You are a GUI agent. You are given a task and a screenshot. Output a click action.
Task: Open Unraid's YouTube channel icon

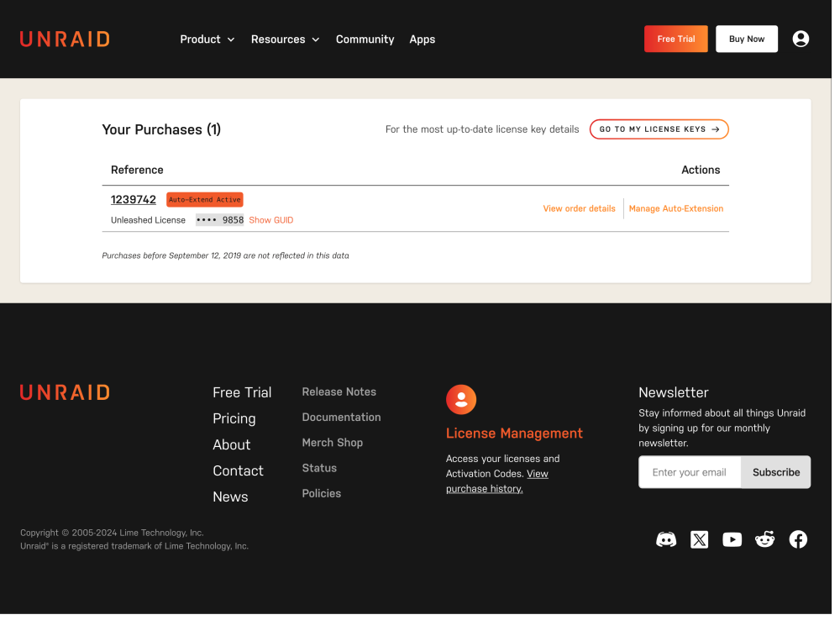click(x=732, y=539)
